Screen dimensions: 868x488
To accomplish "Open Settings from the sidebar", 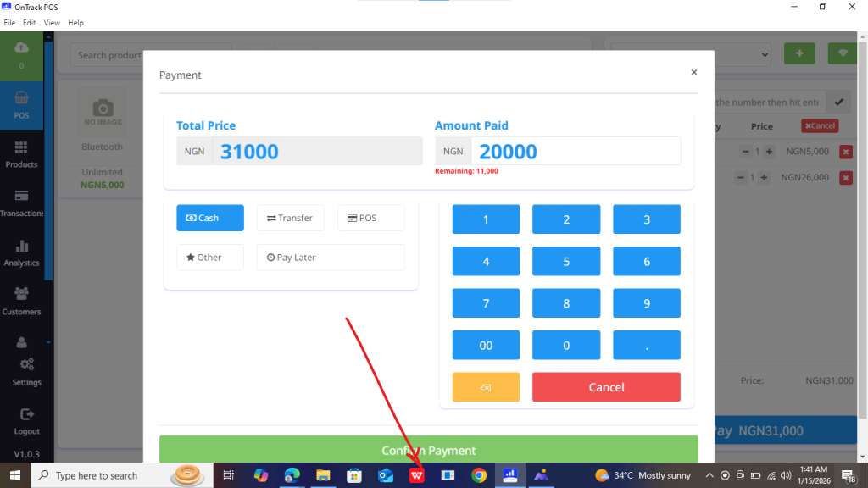I will click(x=26, y=370).
